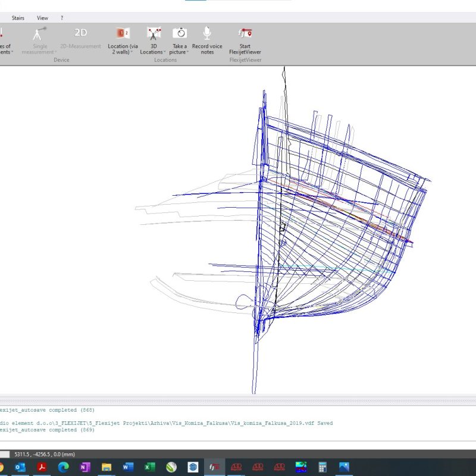Open the Calculator from the taskbar
The width and height of the screenshot is (476, 476).
click(x=322, y=467)
